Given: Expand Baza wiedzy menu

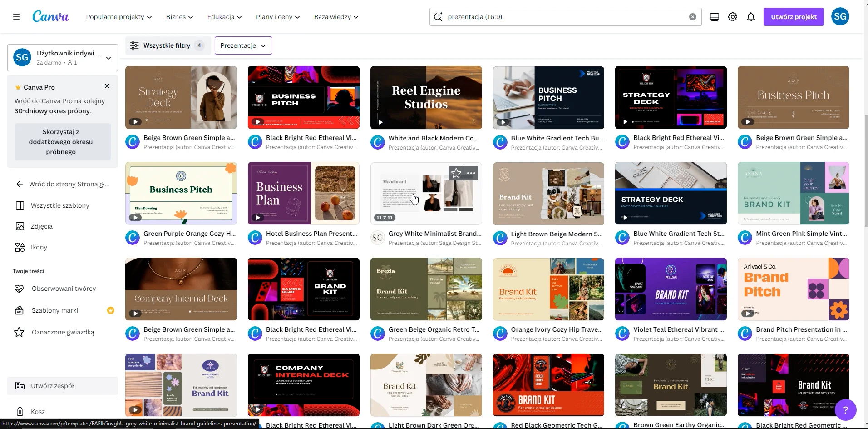Looking at the screenshot, I should coord(336,17).
